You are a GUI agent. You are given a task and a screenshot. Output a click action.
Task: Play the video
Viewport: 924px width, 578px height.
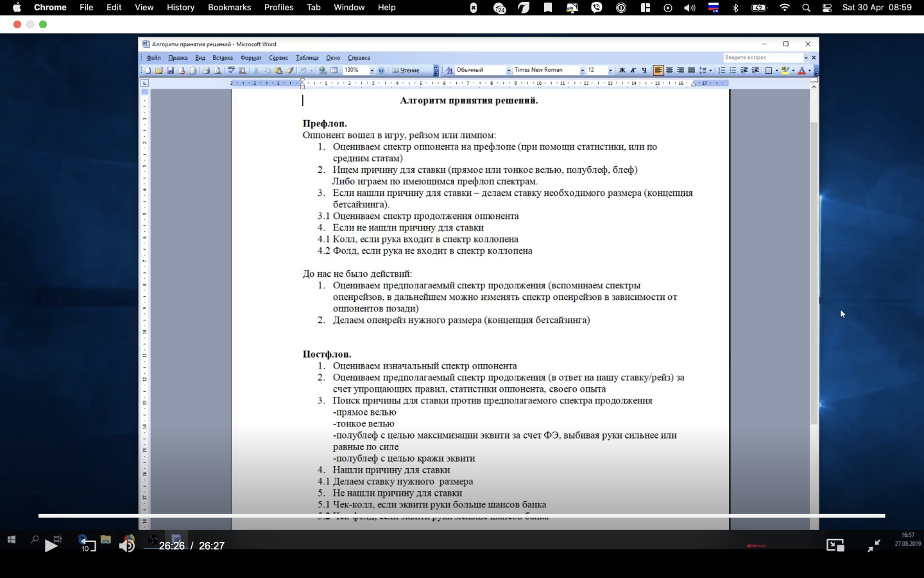[51, 546]
